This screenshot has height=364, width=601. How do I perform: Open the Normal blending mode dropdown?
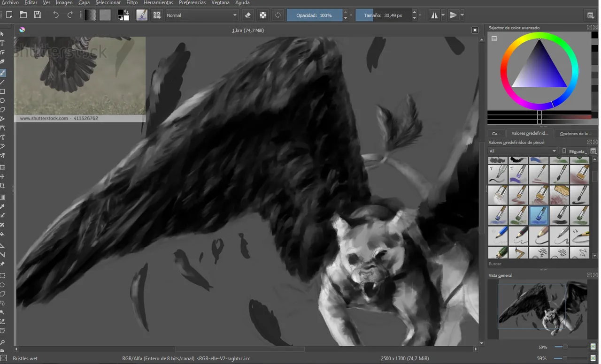[x=201, y=15]
